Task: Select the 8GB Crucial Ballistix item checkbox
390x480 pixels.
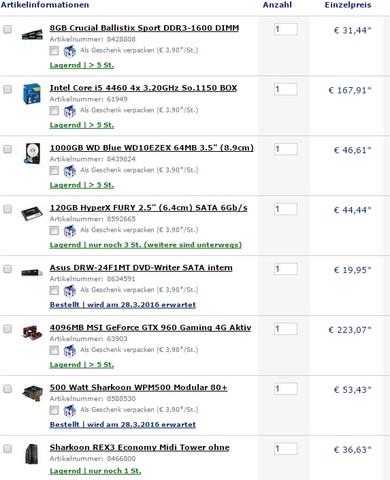Action: (x=7, y=29)
